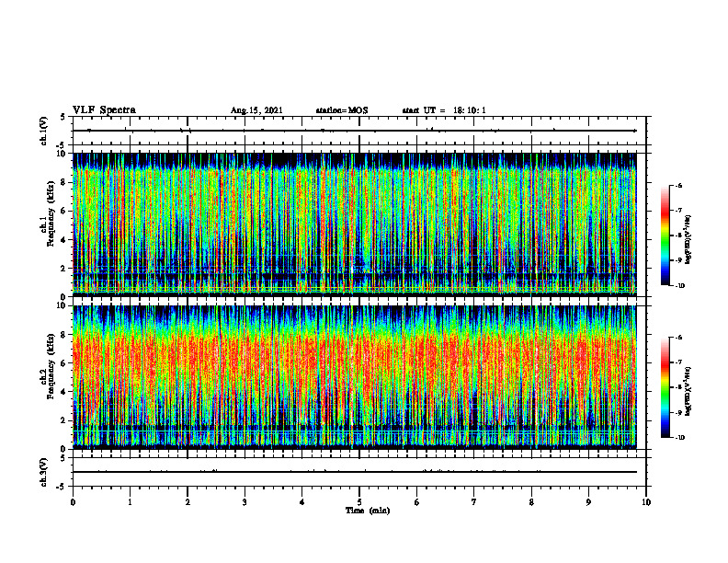Click the ch.1 waveform trace line
Viewport: 728px width, 563px height.
pyautogui.click(x=355, y=131)
